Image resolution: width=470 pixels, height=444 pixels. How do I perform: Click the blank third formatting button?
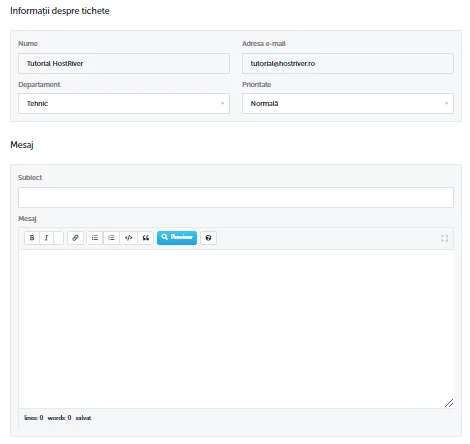tap(58, 238)
